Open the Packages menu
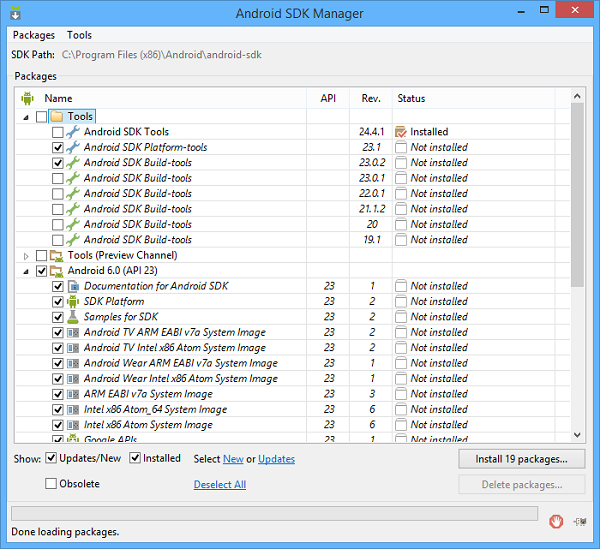 click(x=34, y=35)
